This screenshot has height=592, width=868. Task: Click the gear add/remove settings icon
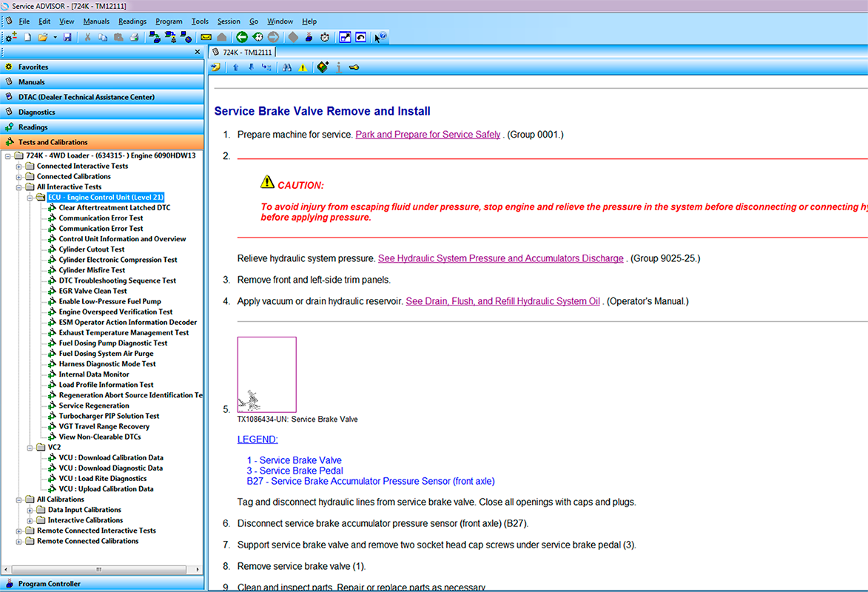[12, 37]
